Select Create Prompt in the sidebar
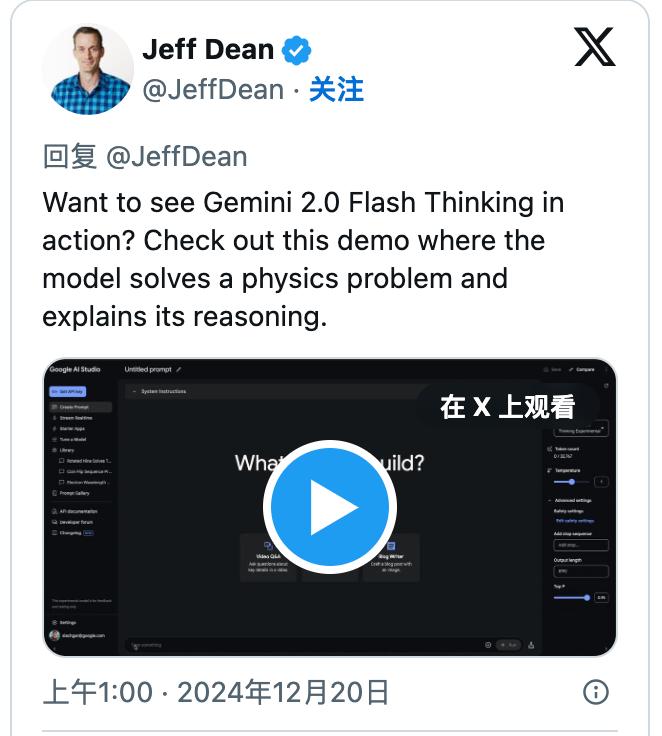 click(x=81, y=407)
